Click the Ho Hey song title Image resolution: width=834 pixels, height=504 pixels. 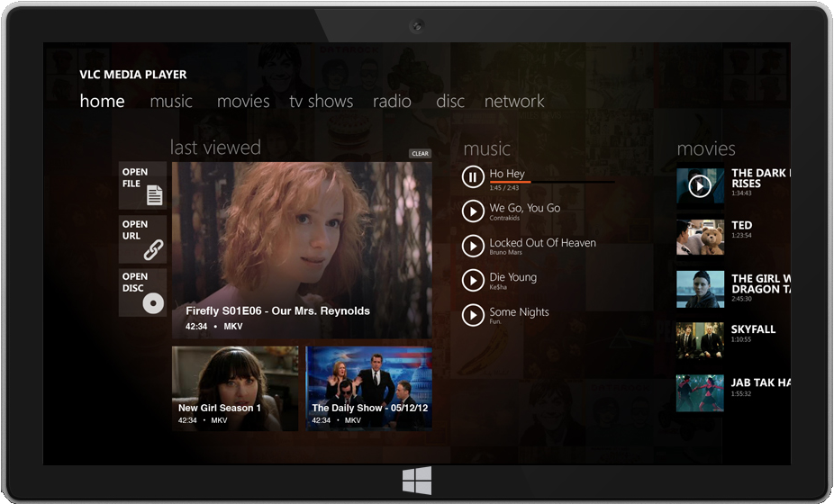(507, 174)
